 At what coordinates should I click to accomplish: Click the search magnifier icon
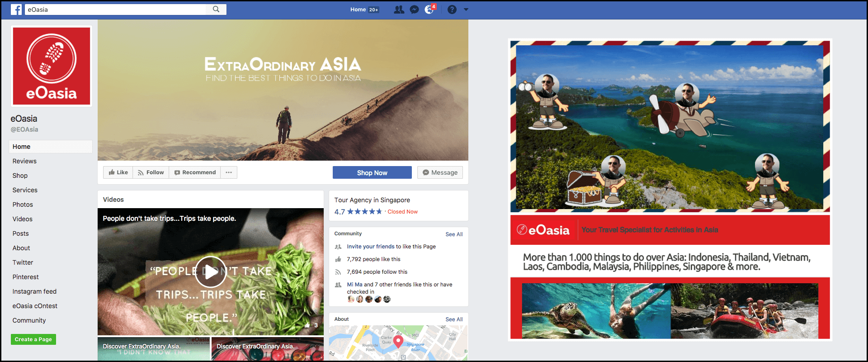tap(216, 9)
